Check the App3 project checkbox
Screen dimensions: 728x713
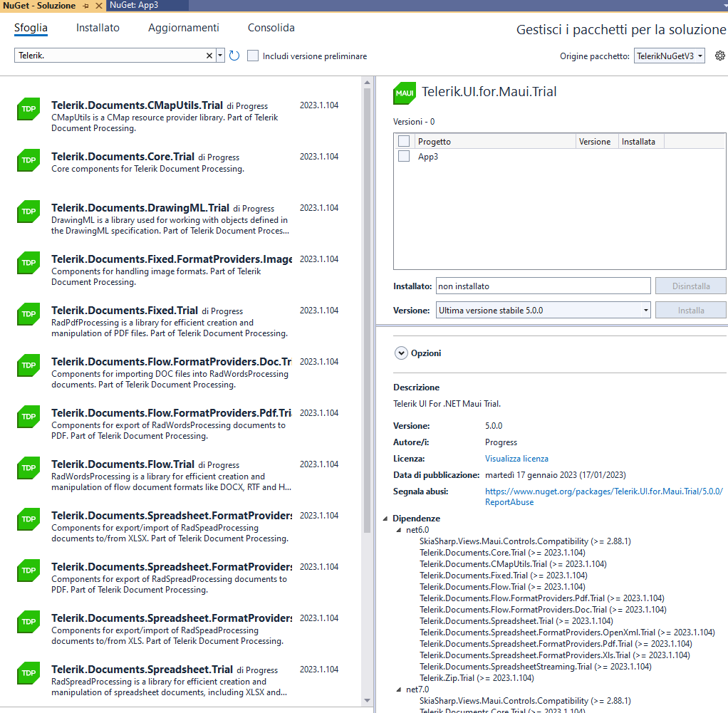point(404,156)
